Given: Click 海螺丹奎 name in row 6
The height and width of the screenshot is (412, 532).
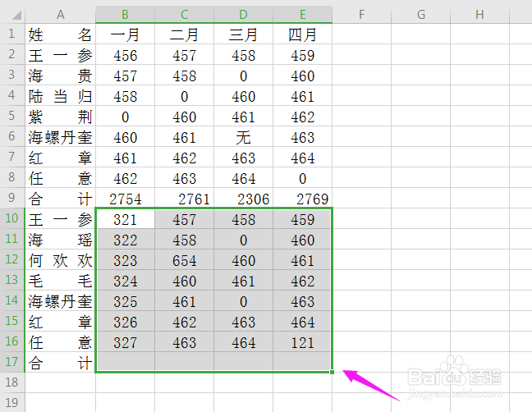Looking at the screenshot, I should [61, 137].
